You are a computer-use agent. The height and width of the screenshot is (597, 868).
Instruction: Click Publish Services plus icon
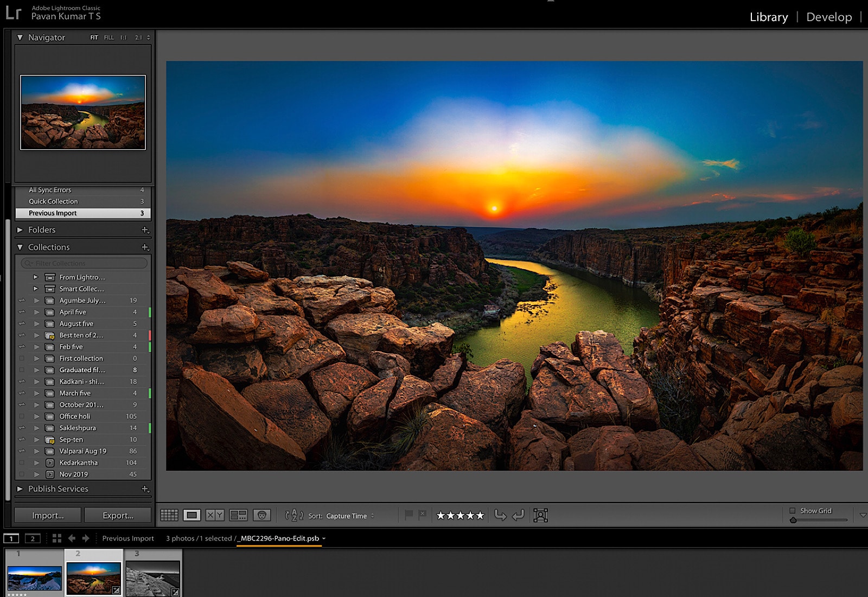pyautogui.click(x=145, y=489)
